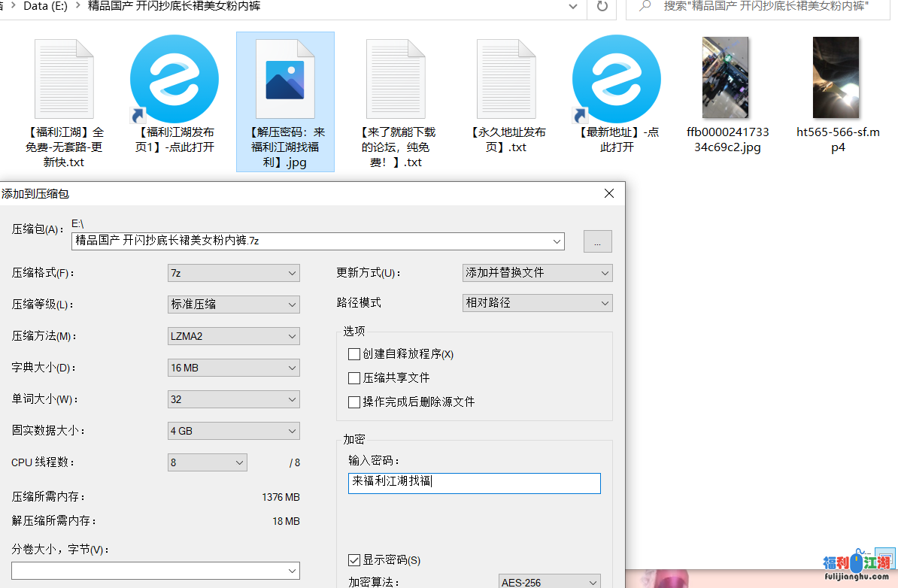Open the 压缩格式 7z dropdown
Screen dimensions: 898x588
pyautogui.click(x=233, y=273)
